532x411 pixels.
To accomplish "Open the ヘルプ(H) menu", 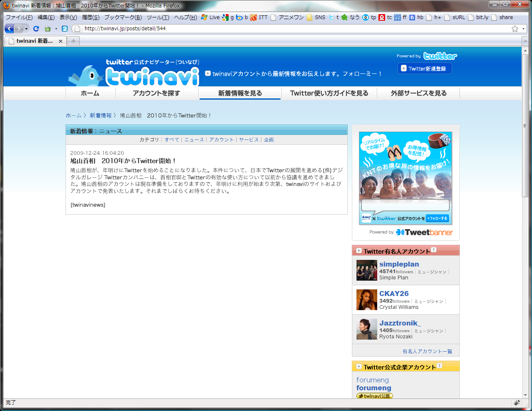I will 185,17.
